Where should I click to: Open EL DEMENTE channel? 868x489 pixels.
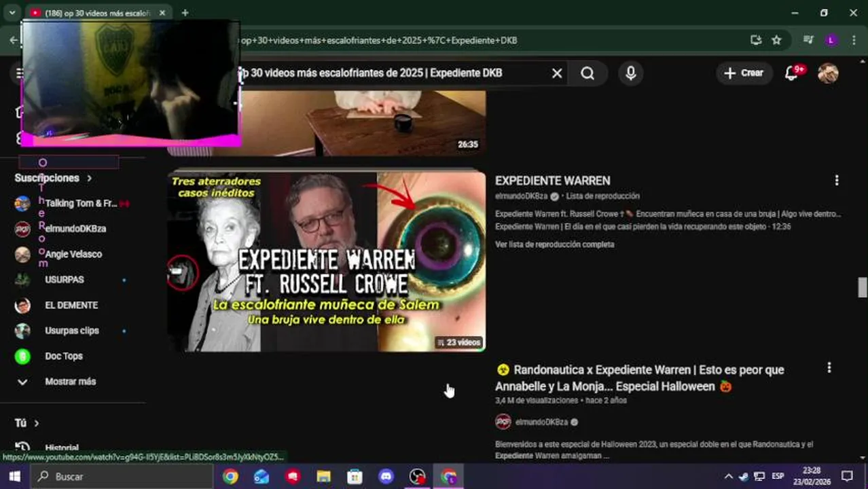point(73,305)
